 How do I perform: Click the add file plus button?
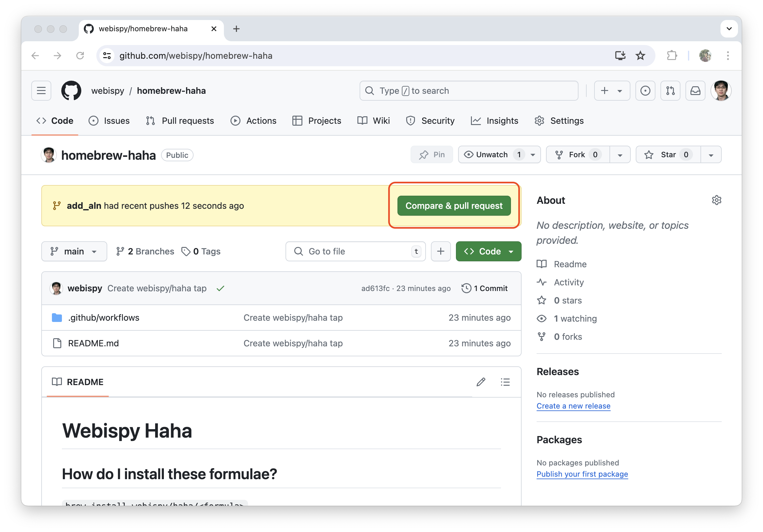point(441,251)
